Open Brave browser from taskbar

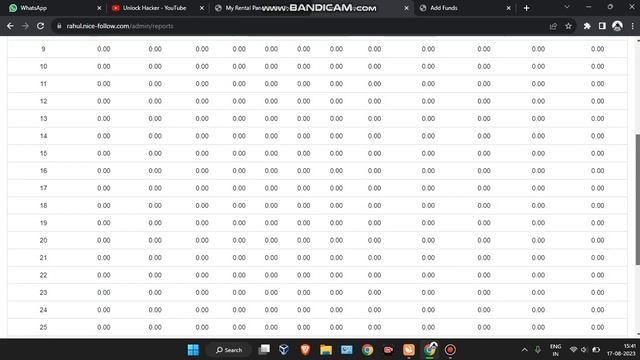coord(305,350)
